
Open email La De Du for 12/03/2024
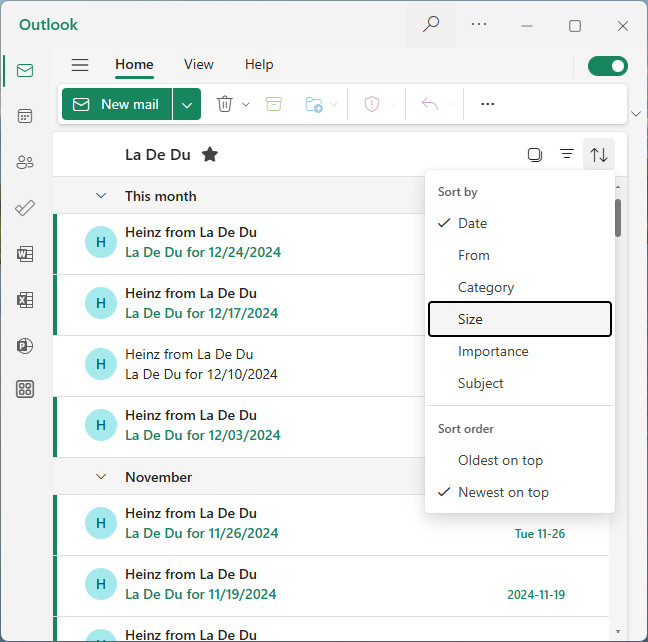[240, 427]
